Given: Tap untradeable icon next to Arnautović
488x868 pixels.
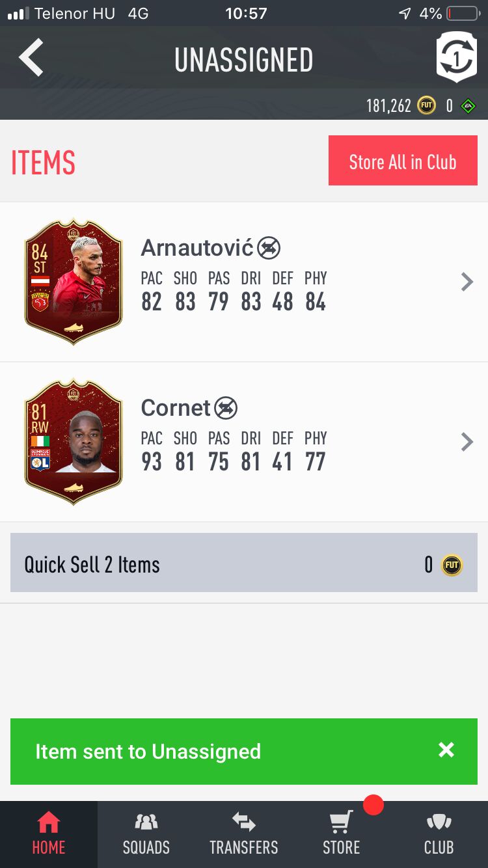Looking at the screenshot, I should tap(269, 248).
